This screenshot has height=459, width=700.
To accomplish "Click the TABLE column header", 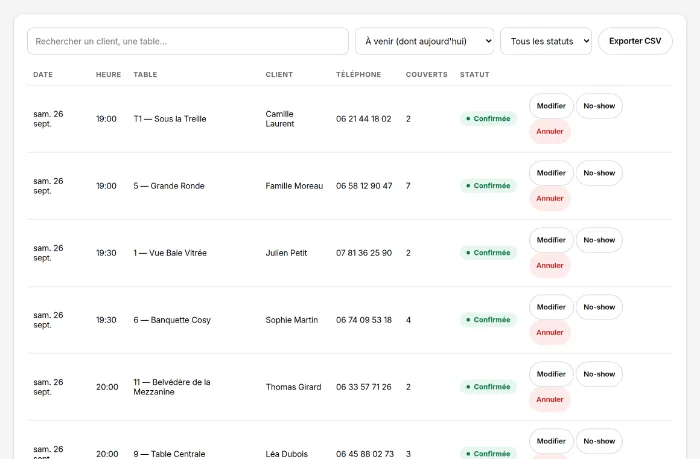I will tap(145, 75).
